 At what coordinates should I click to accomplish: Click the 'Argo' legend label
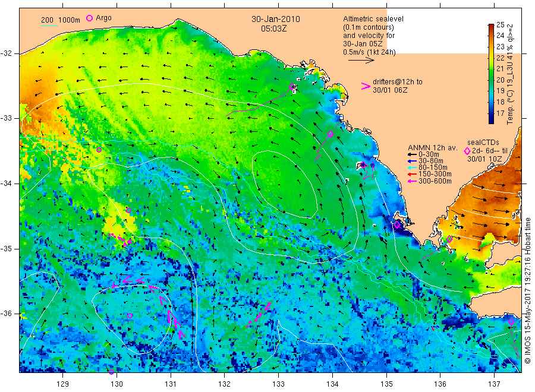point(103,18)
